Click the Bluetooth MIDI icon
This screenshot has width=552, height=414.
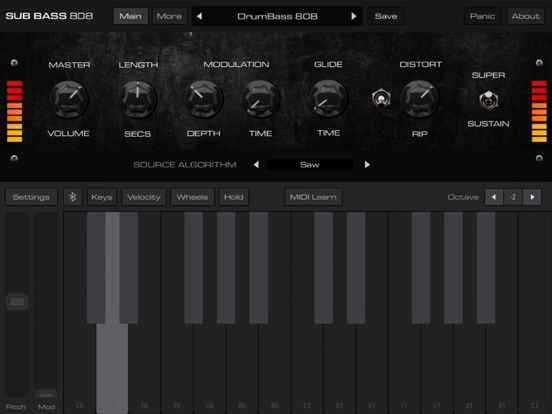tap(73, 197)
